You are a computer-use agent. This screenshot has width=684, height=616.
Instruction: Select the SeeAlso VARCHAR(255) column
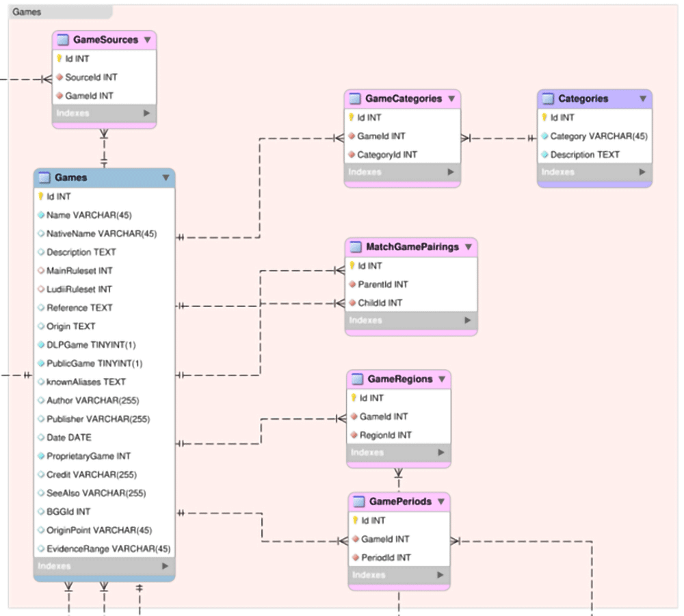(x=104, y=493)
